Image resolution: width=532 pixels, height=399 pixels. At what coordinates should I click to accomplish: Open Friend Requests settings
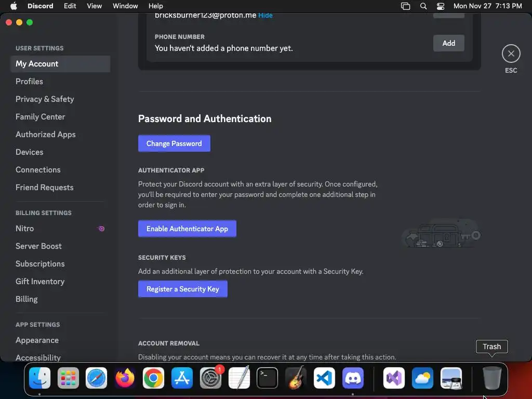pos(60,187)
